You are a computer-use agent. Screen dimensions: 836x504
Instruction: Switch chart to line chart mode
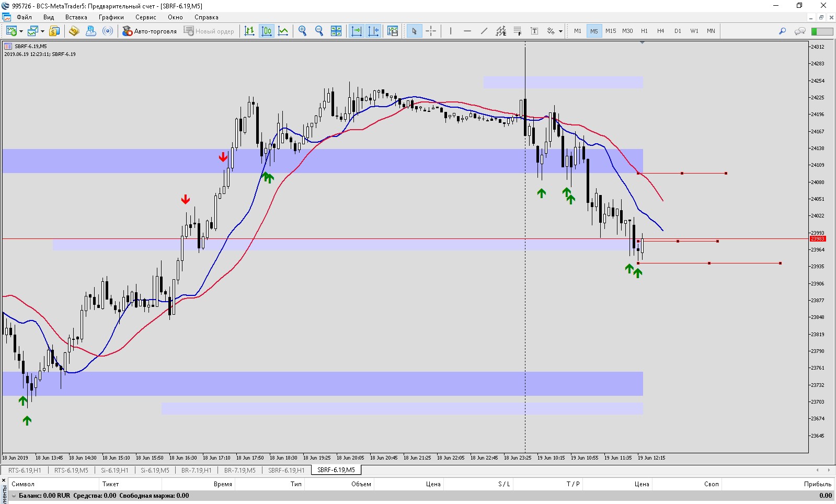[283, 31]
